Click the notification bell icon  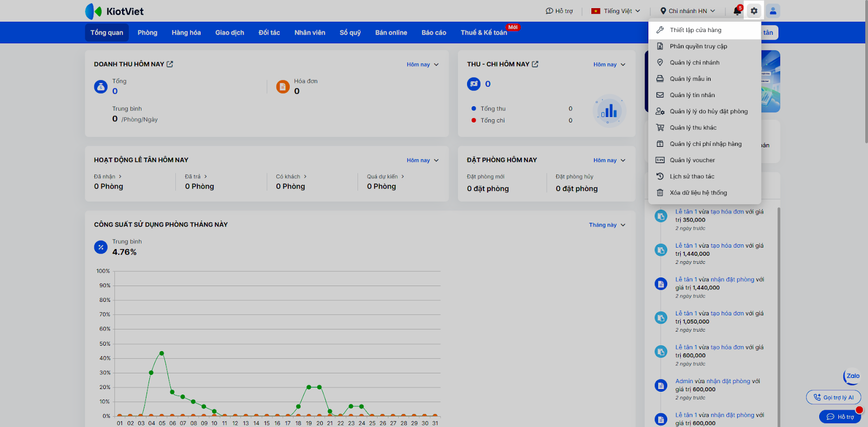737,11
